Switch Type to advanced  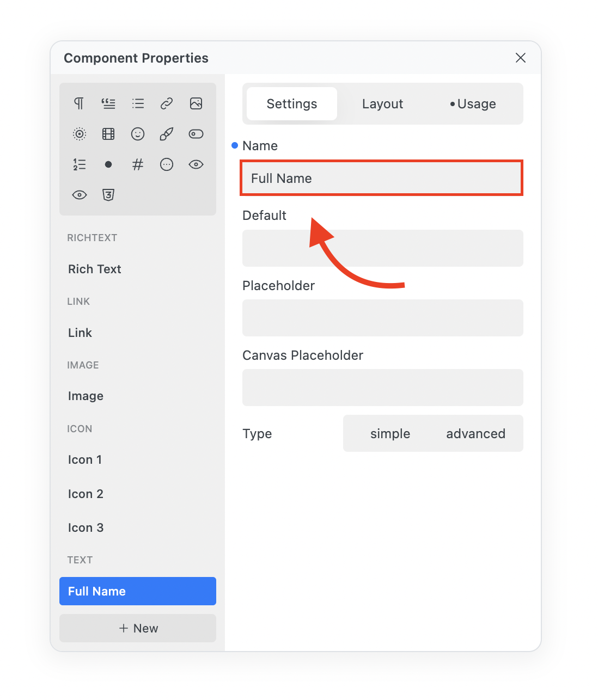tap(475, 434)
